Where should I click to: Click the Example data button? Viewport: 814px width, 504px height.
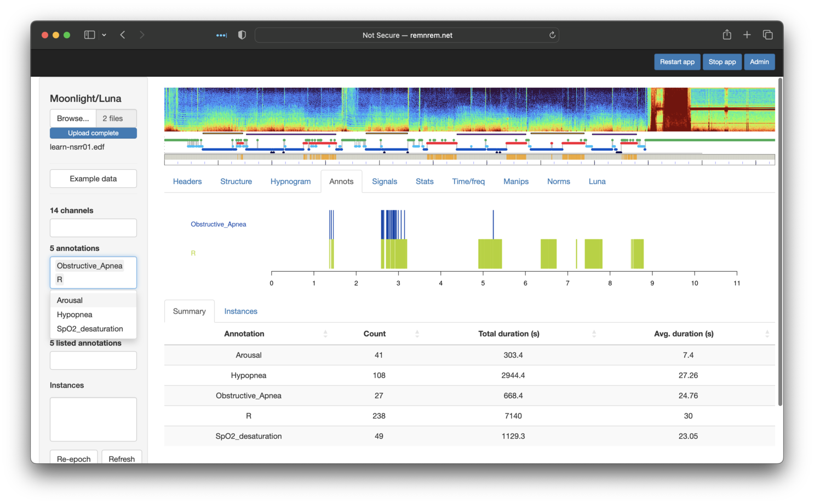point(93,179)
